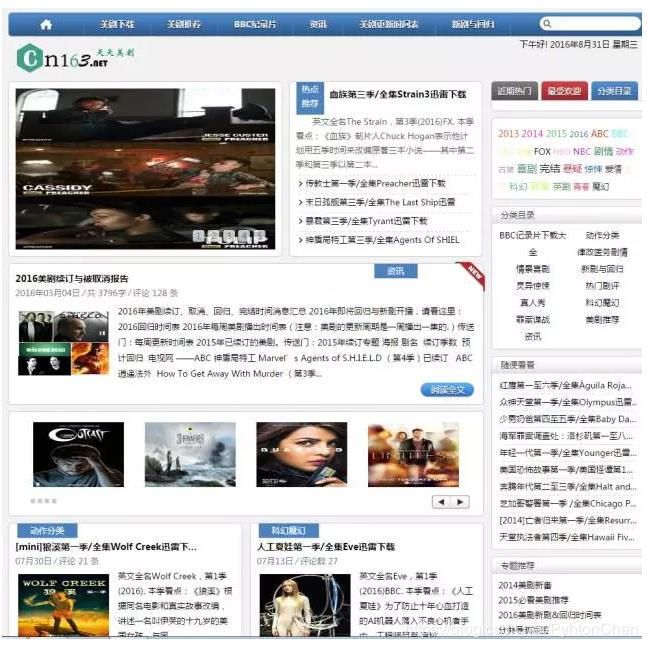Open BBC记录片下载大全 category
Viewport: 647px width, 648px height.
(x=533, y=244)
